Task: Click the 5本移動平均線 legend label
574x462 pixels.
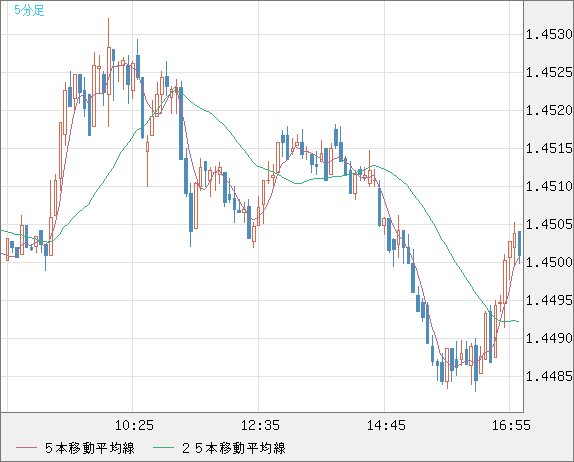Action: click(x=90, y=448)
